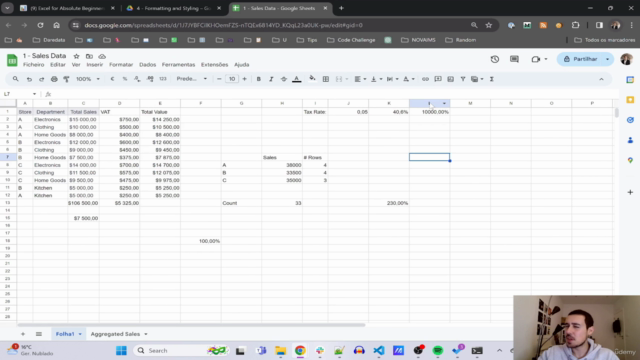Image resolution: width=640 pixels, height=360 pixels.
Task: Open horizontal align dropdown
Action: (360, 79)
